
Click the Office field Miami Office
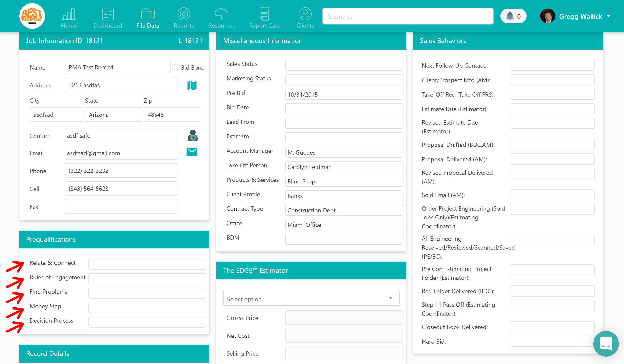(344, 225)
